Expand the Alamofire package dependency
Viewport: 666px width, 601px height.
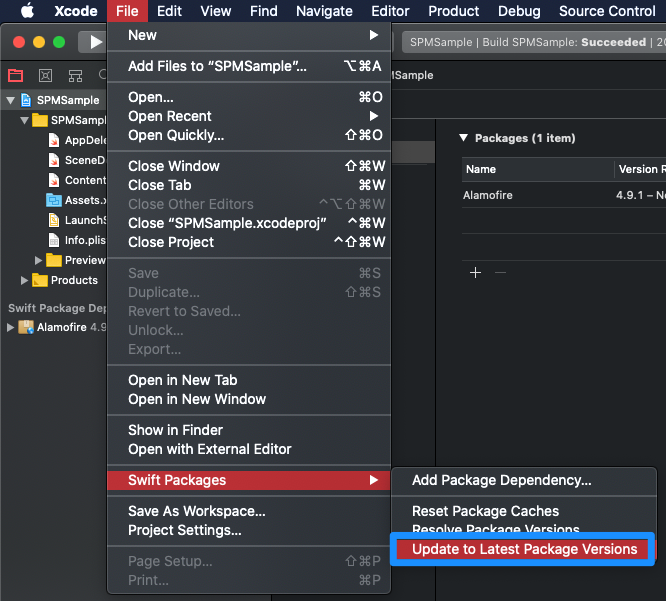(10, 327)
